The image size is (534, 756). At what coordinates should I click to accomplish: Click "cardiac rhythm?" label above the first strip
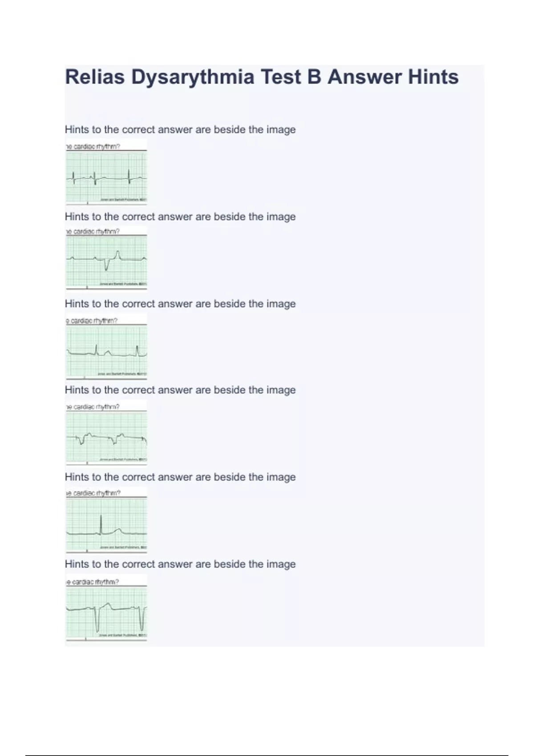click(x=93, y=146)
